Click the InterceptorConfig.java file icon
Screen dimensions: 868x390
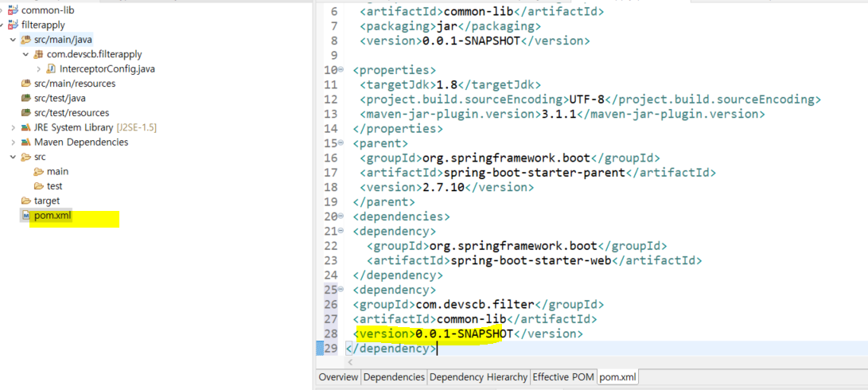(x=51, y=68)
